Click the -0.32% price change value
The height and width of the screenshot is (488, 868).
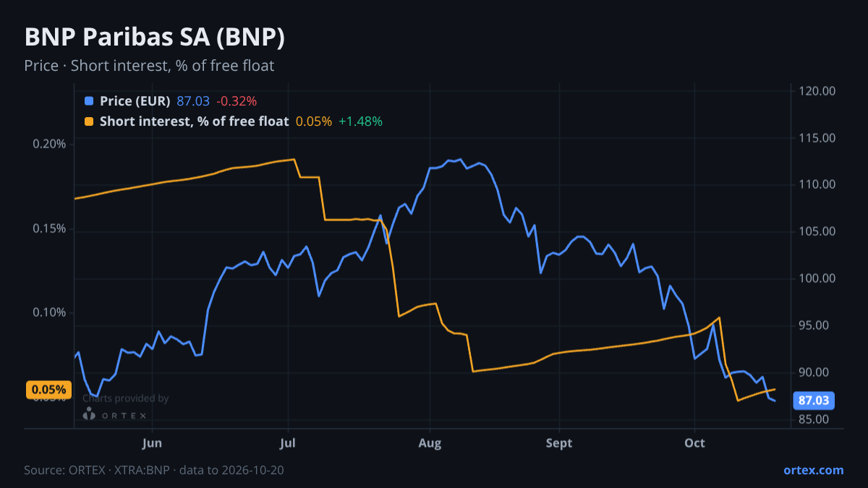click(236, 101)
